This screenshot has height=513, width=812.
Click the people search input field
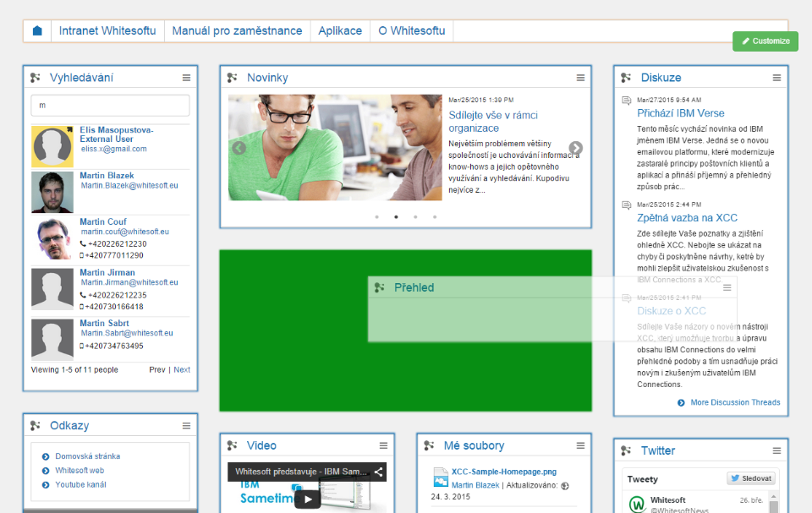tap(110, 106)
